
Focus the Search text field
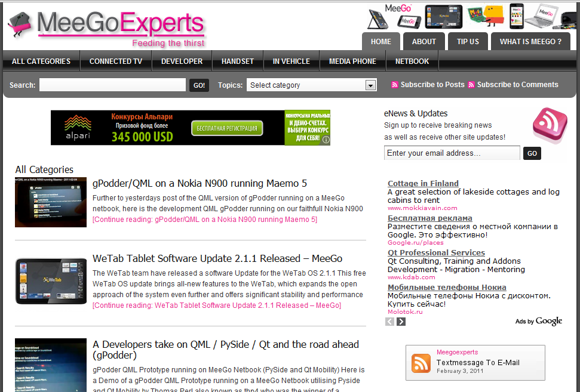pyautogui.click(x=112, y=85)
